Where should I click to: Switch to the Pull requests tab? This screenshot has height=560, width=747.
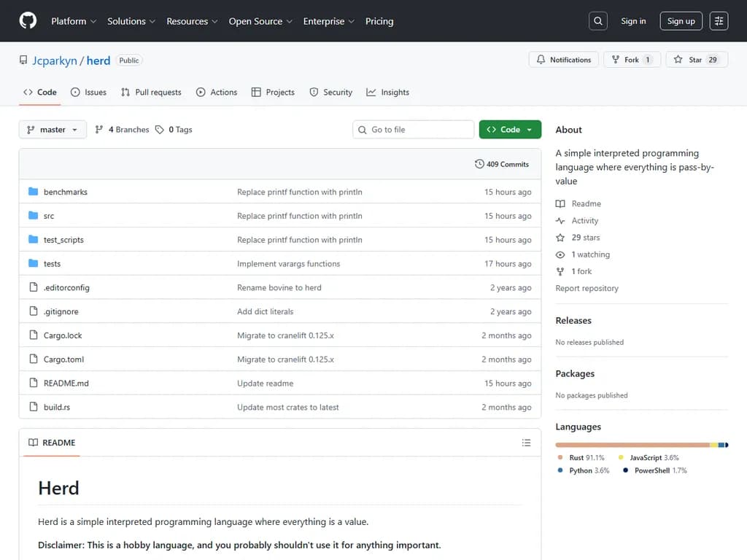click(151, 92)
